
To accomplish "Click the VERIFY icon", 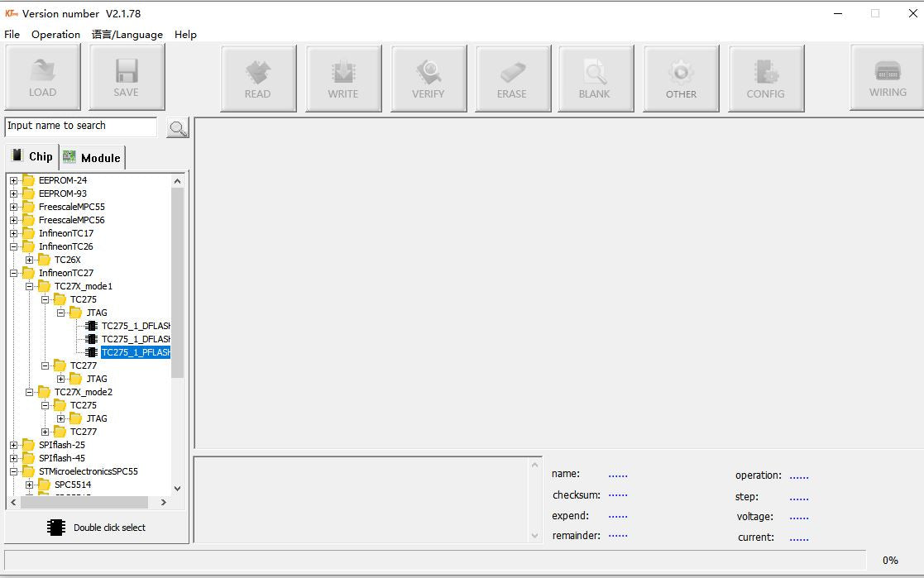I will (428, 78).
